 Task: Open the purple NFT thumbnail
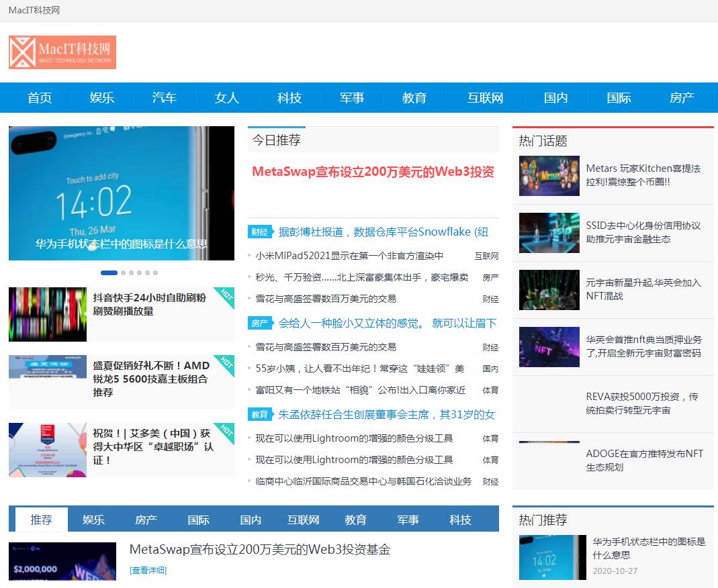click(549, 347)
